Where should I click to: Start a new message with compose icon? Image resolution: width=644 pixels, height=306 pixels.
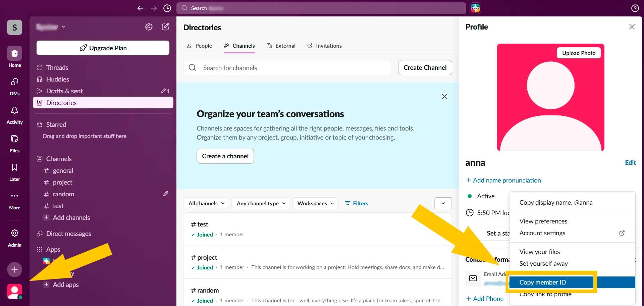[165, 27]
